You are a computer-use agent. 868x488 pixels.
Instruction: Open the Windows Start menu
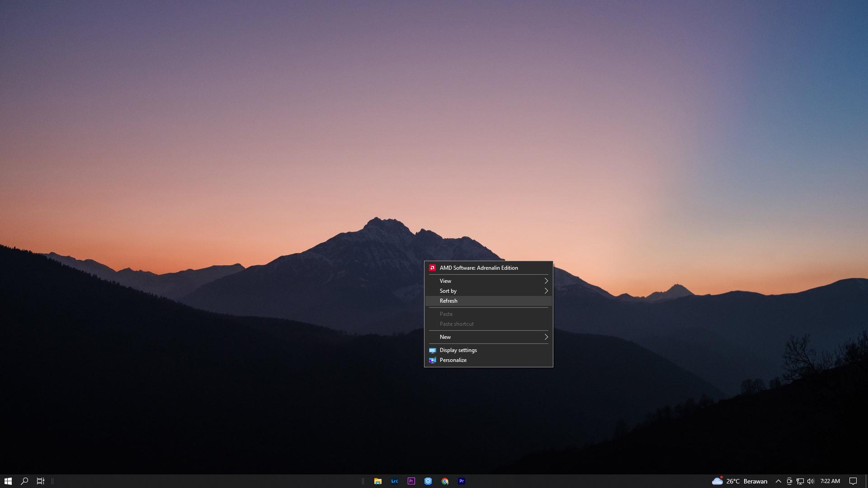[x=8, y=481]
